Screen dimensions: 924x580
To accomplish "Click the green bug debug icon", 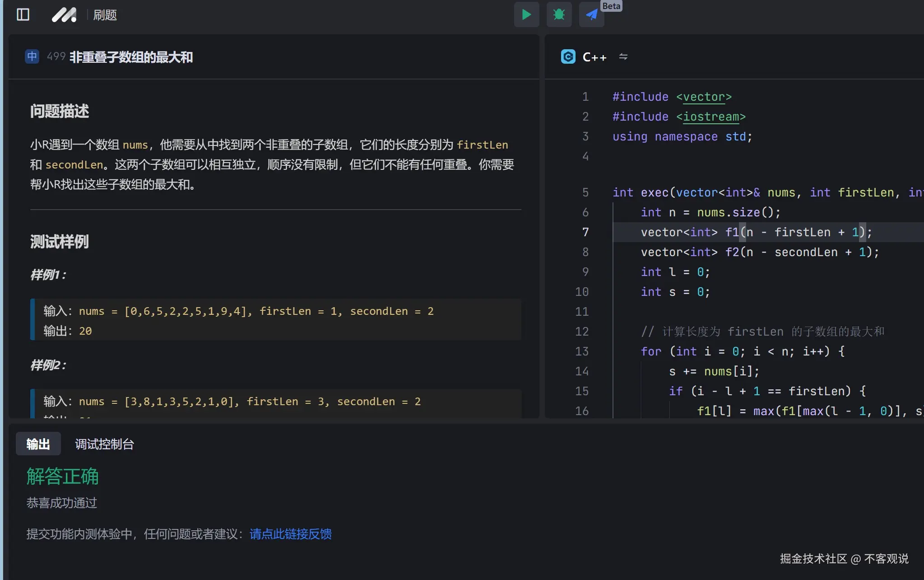I will [x=559, y=14].
